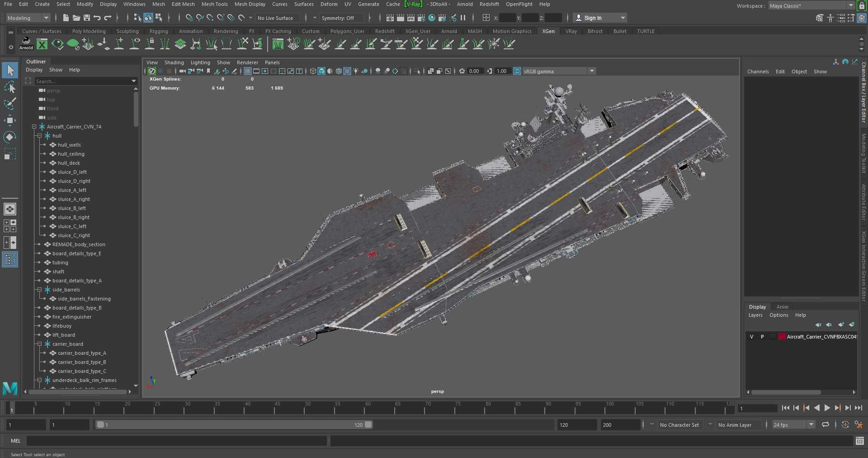
Task: Click the Play forwards button
Action: (827, 408)
